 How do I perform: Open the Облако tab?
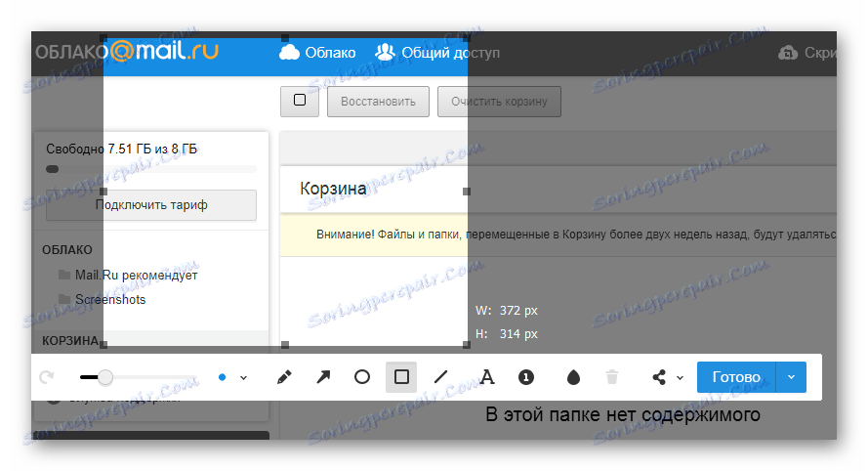click(x=317, y=53)
